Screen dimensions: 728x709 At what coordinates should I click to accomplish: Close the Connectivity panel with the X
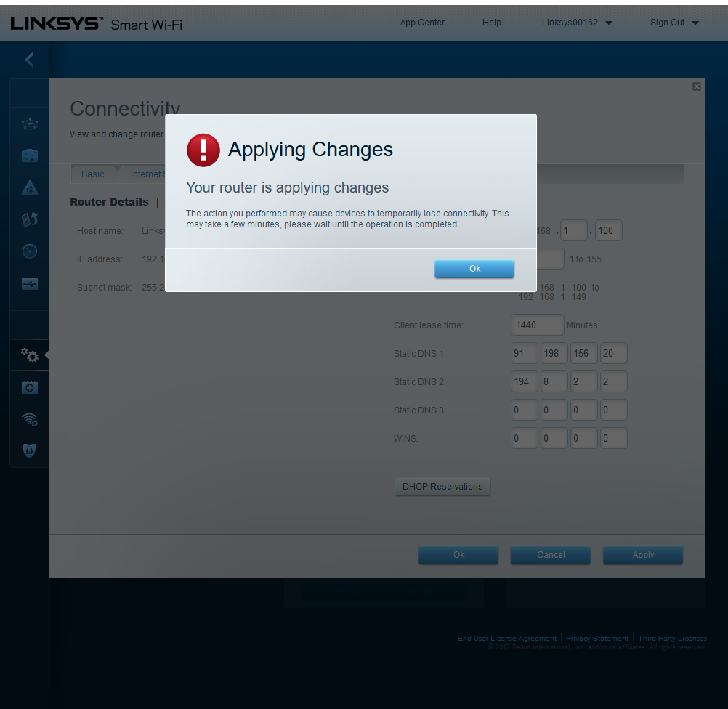tap(696, 86)
